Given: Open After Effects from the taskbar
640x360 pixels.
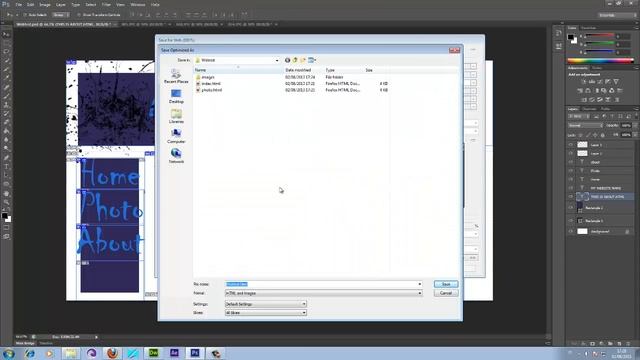Looking at the screenshot, I should (x=174, y=353).
